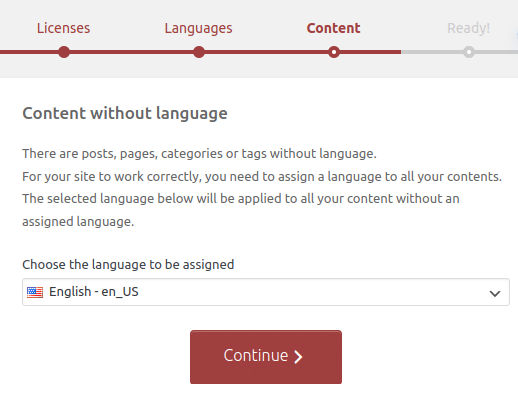The width and height of the screenshot is (518, 395).
Task: Click 'Choose the language to be assigned' label
Action: click(128, 265)
